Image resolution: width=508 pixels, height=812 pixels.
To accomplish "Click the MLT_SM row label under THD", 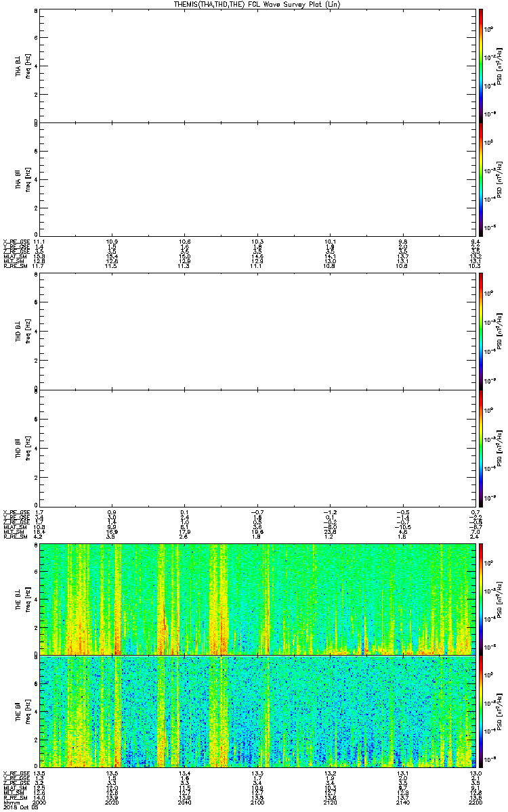I will click(14, 533).
